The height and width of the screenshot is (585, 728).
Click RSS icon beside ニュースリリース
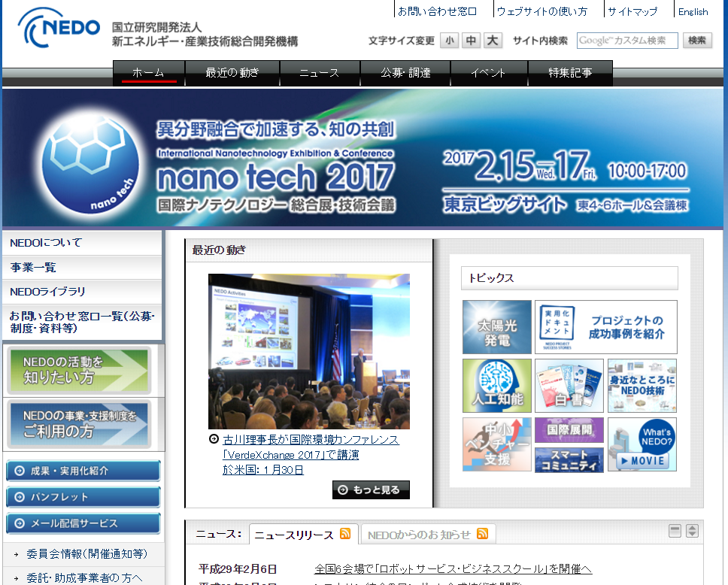coord(345,534)
